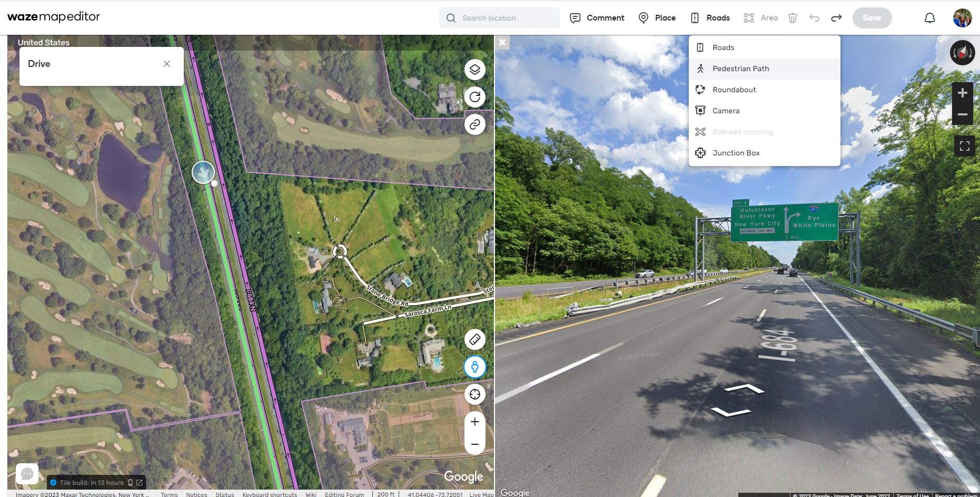Close the Street View pane
Viewport: 980px width, 497px height.
502,42
